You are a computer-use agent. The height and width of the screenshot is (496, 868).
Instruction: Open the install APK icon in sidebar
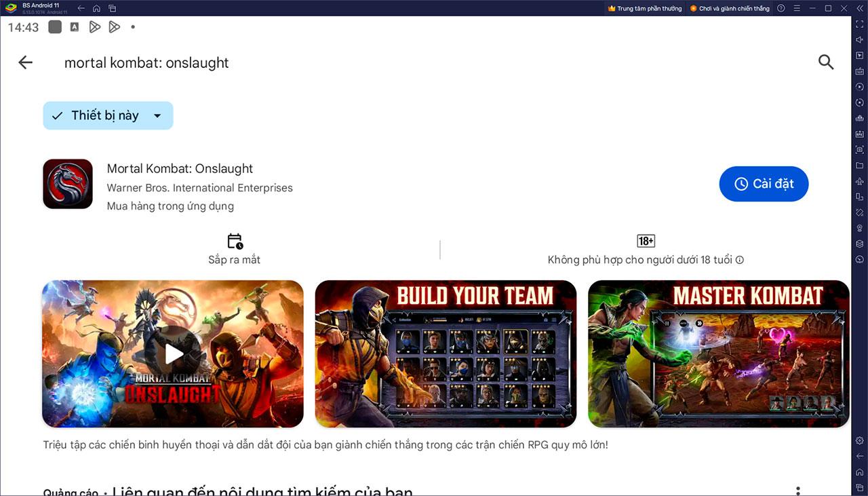tap(859, 134)
